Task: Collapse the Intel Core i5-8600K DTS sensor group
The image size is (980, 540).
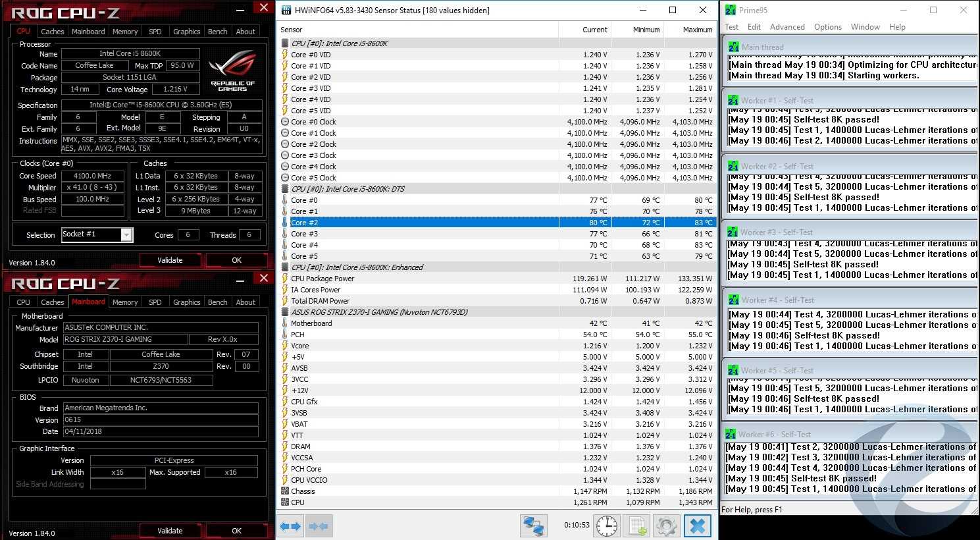Action: (x=285, y=189)
